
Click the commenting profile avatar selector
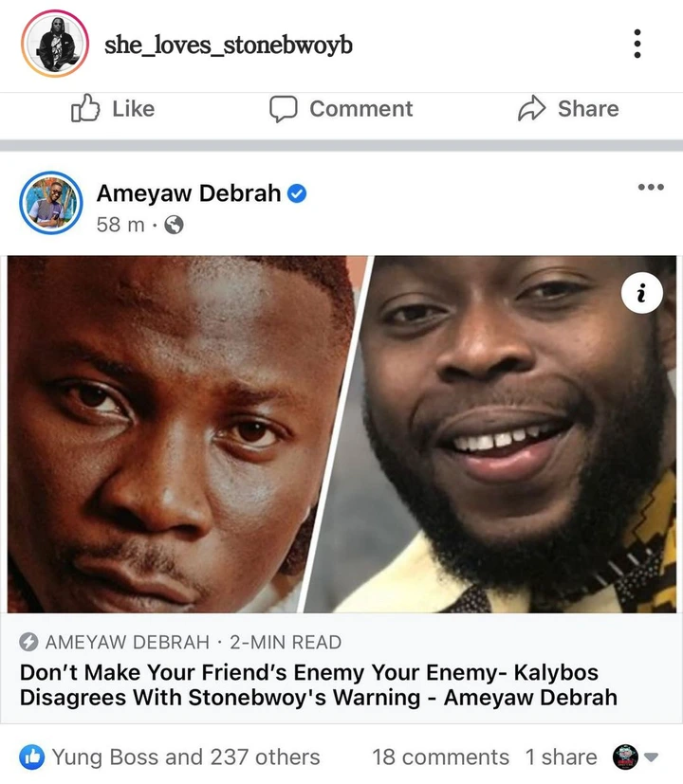coord(625,757)
